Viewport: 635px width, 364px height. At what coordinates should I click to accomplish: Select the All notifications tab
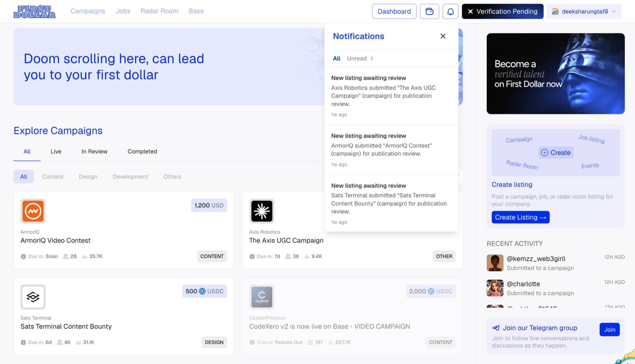coord(337,58)
